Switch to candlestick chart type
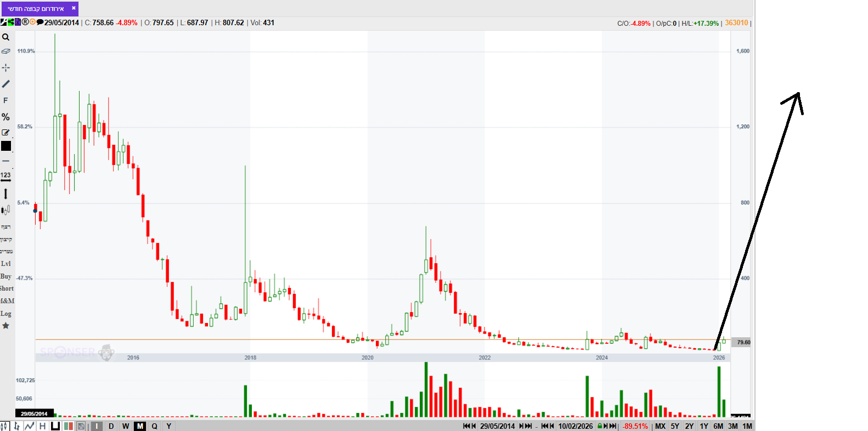 [x=5, y=426]
